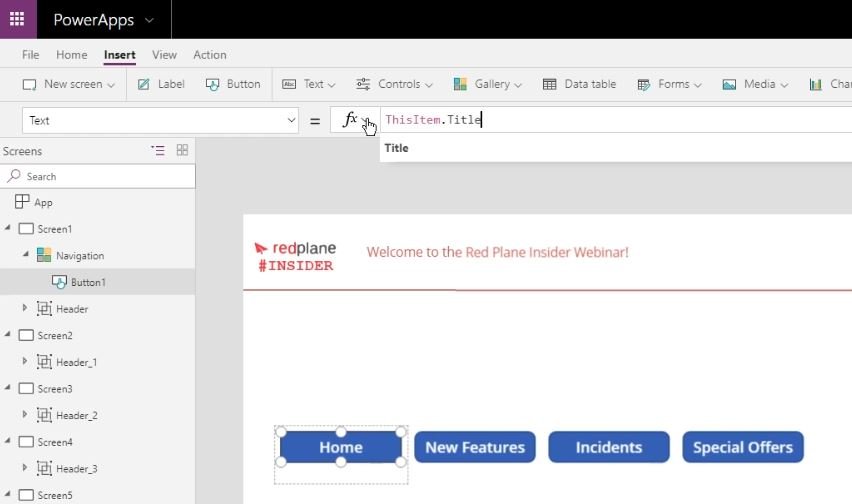Open the File menu
The height and width of the screenshot is (504, 852).
(30, 55)
